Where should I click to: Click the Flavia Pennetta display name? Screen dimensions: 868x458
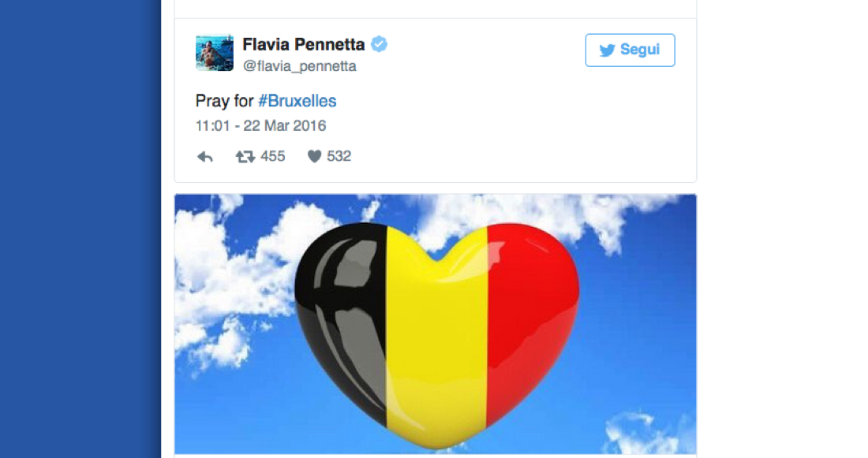click(304, 45)
